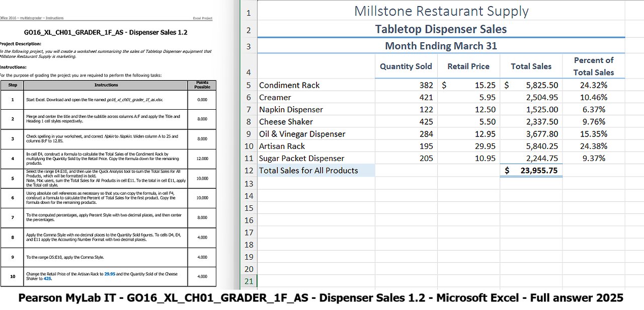Click the Tabletop Dispenser Sales subtitle cell
Image resolution: width=644 pixels, height=310 pixels.
441,29
